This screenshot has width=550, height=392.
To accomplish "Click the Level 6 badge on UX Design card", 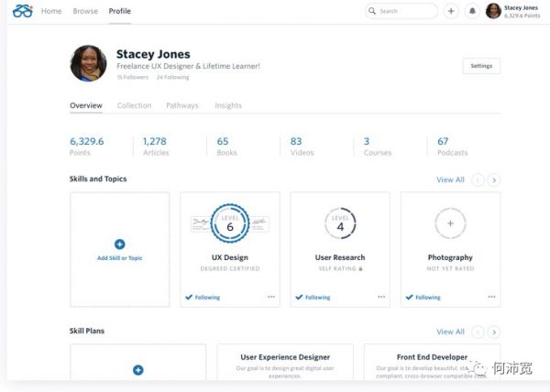I will coord(230,223).
